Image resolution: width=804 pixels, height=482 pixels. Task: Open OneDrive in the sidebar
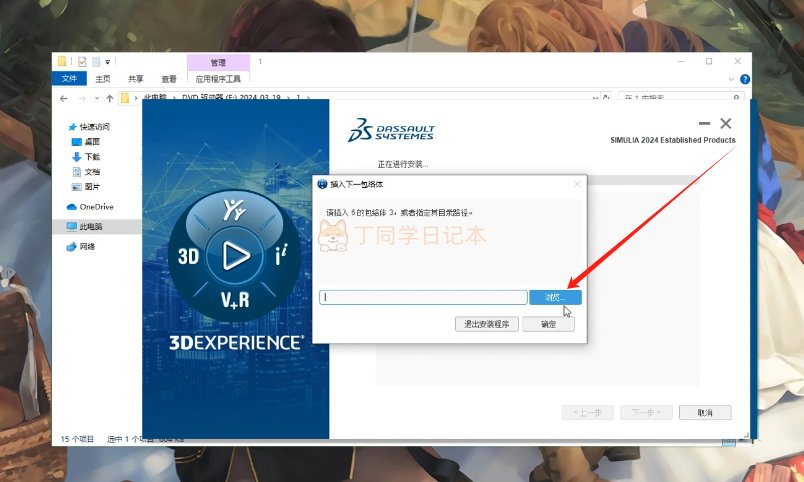tap(96, 207)
